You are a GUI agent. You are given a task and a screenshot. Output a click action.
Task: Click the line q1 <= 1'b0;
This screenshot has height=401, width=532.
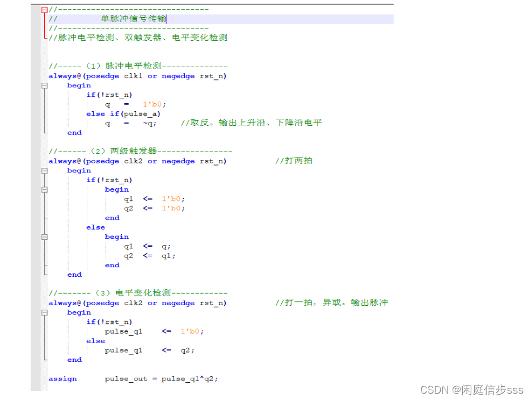154,199
